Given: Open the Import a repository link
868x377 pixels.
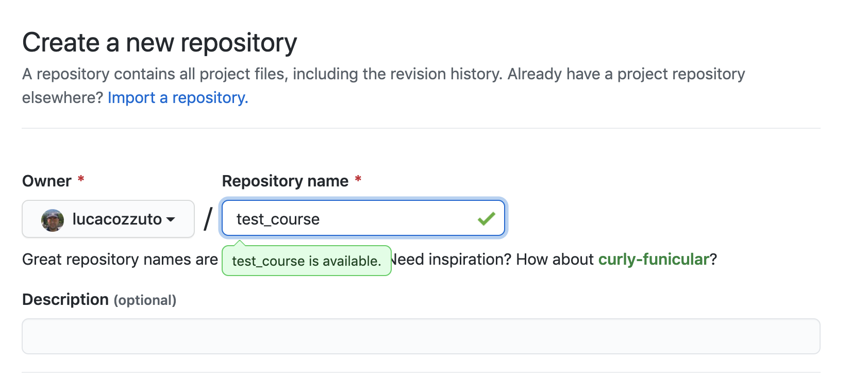Looking at the screenshot, I should pos(178,97).
